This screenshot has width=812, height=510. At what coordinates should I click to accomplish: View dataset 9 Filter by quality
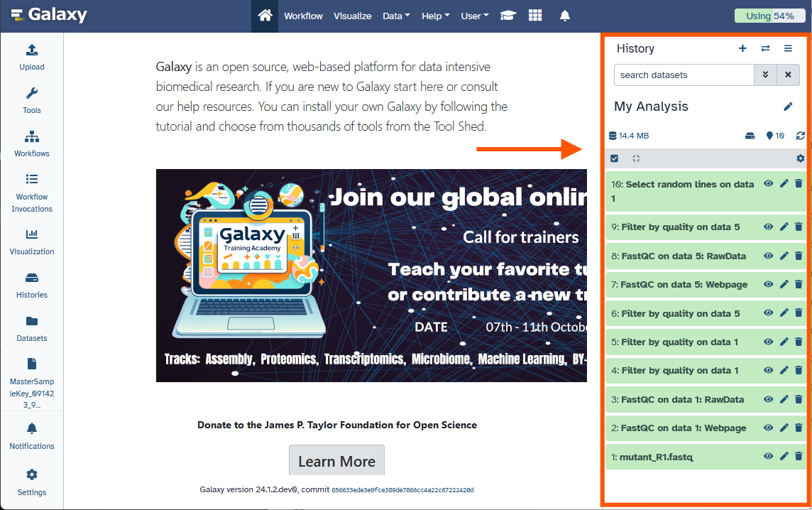[x=769, y=227]
